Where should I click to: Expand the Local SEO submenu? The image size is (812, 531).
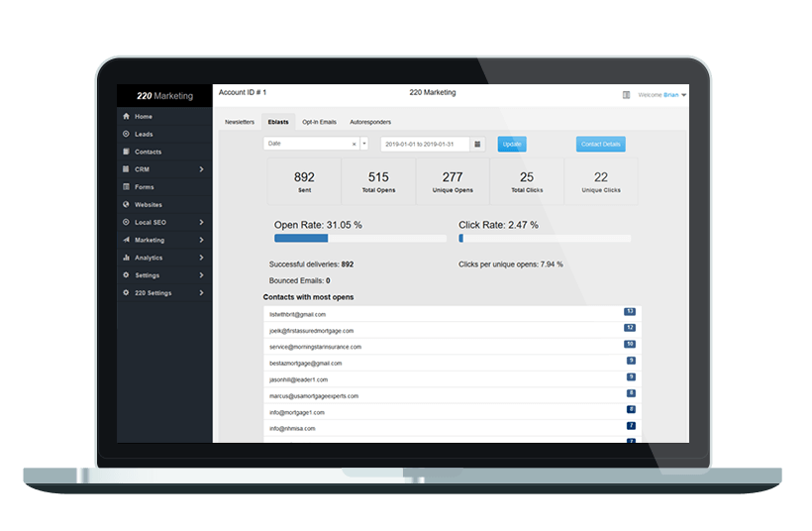click(x=201, y=223)
